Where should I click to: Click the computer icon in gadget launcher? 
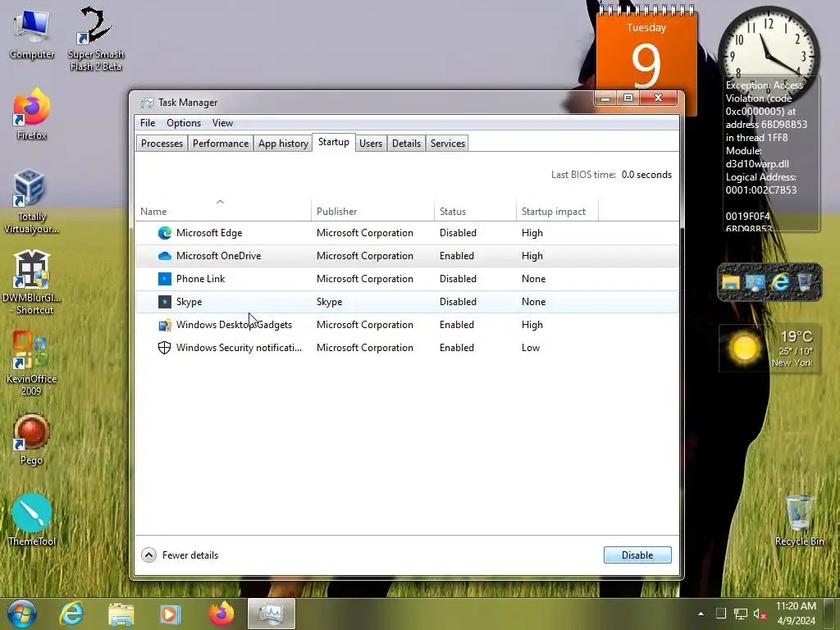[756, 282]
